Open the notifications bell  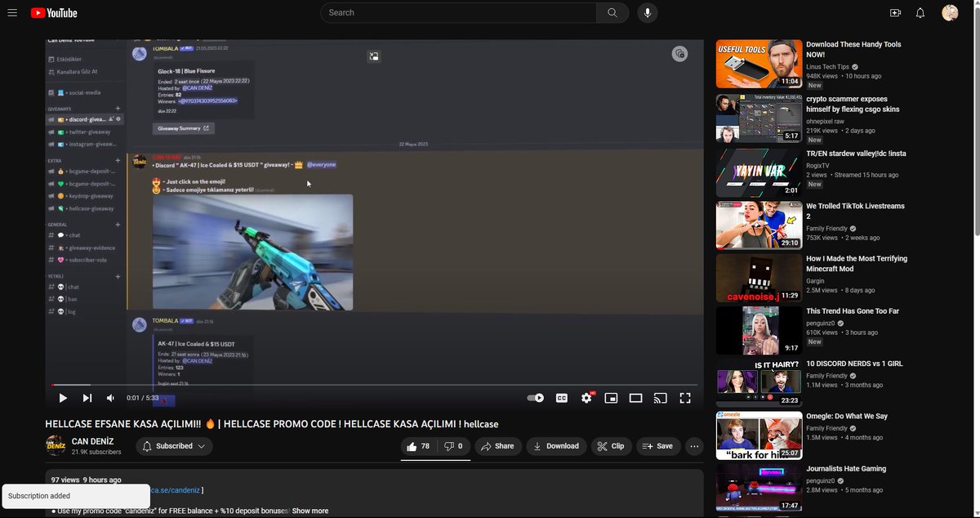(920, 13)
